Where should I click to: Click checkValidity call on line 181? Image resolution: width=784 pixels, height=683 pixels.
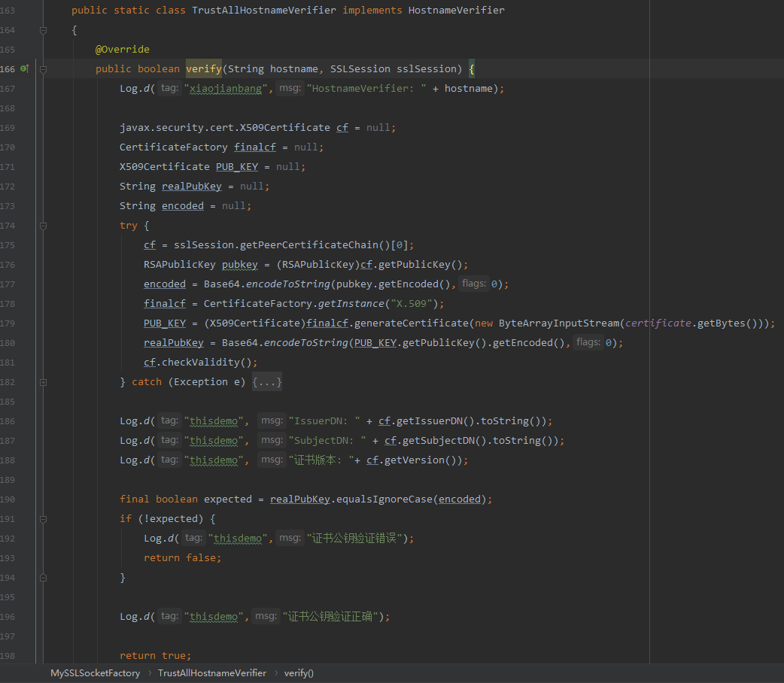[x=200, y=362]
